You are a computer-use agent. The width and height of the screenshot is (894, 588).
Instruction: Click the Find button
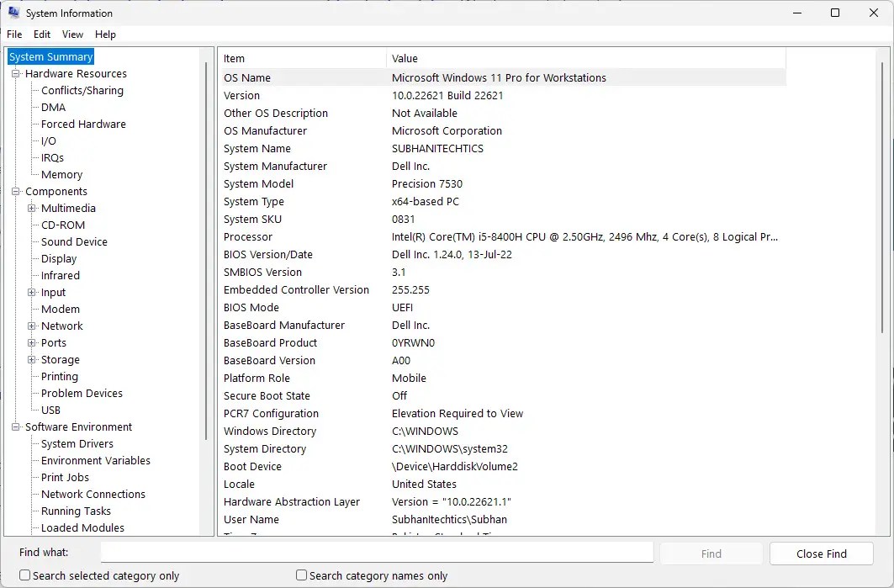[x=711, y=554]
